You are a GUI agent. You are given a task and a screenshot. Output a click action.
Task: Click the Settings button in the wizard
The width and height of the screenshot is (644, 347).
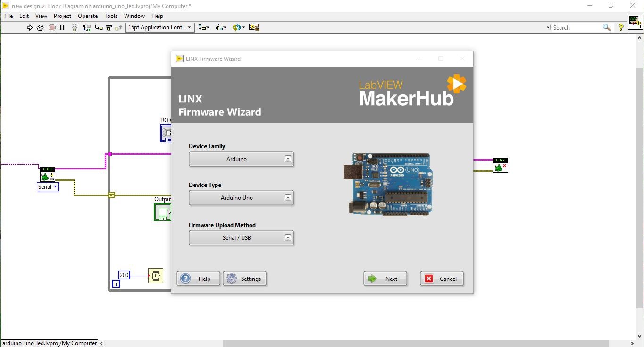(245, 279)
